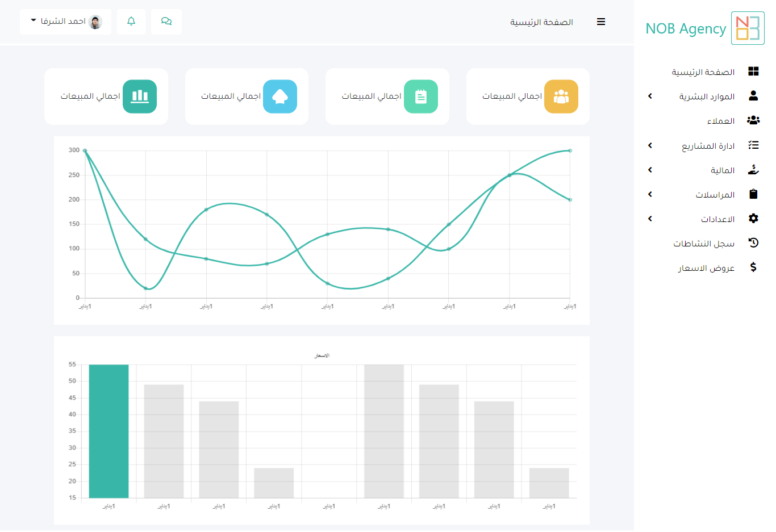Click the teal highlighted first bar
This screenshot has height=532, width=776.
point(109,432)
